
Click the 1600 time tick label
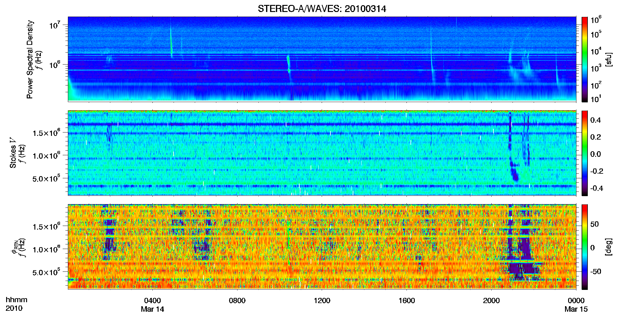407,300
